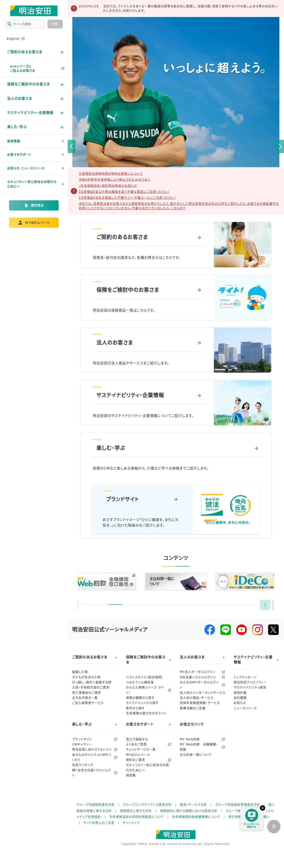Image resolution: width=284 pixels, height=868 pixels.
Task: Open 楽しむ・学ぶ sidebar menu
Action: (34, 127)
